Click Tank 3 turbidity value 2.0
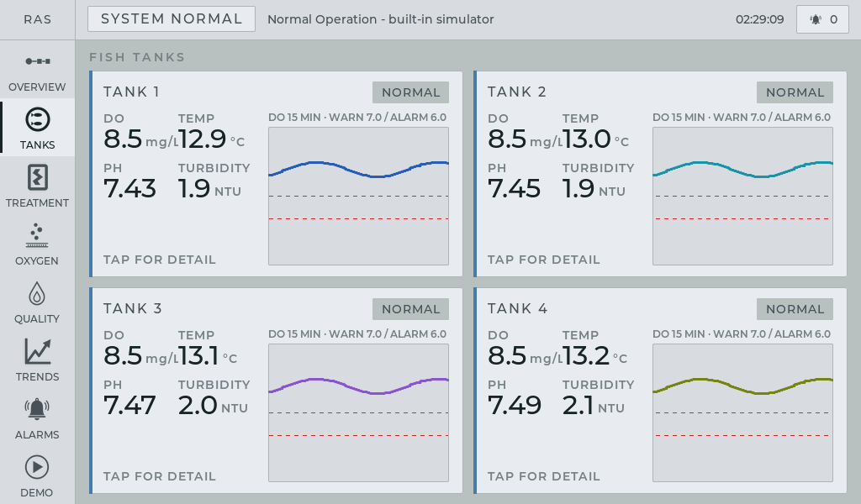This screenshot has width=861, height=504. tap(198, 405)
